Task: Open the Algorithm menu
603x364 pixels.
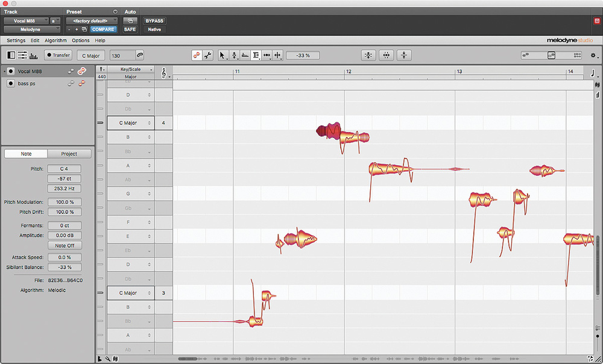Action: tap(55, 40)
